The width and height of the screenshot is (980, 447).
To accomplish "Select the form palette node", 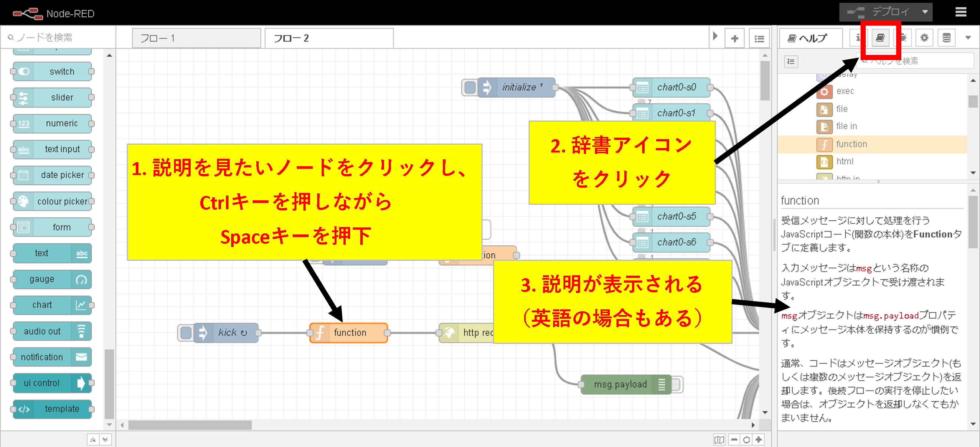I will 53,227.
